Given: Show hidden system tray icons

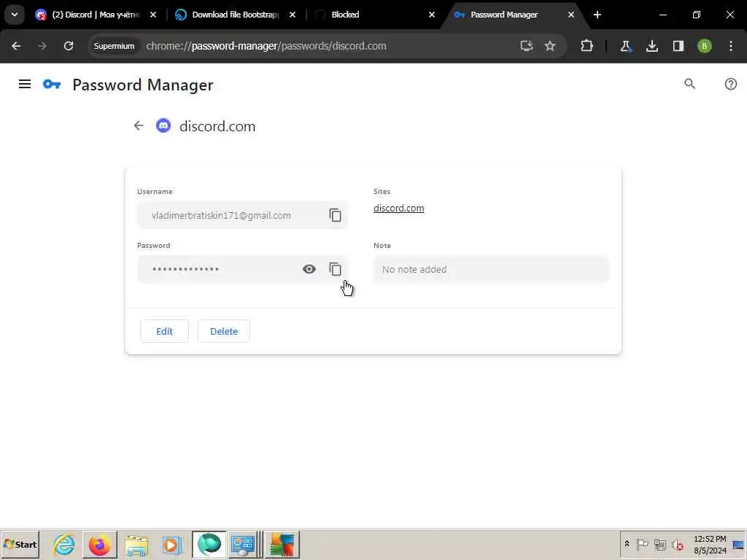Looking at the screenshot, I should [x=627, y=544].
